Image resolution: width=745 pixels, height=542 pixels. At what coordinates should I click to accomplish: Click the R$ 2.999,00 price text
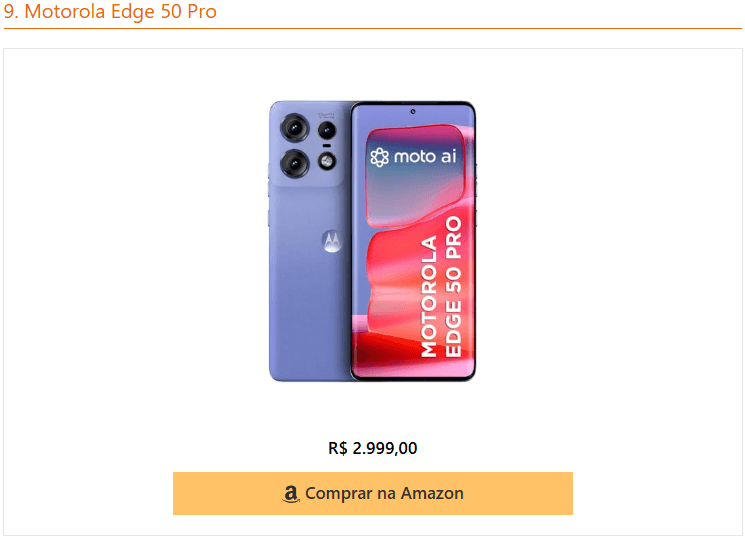tap(372, 448)
